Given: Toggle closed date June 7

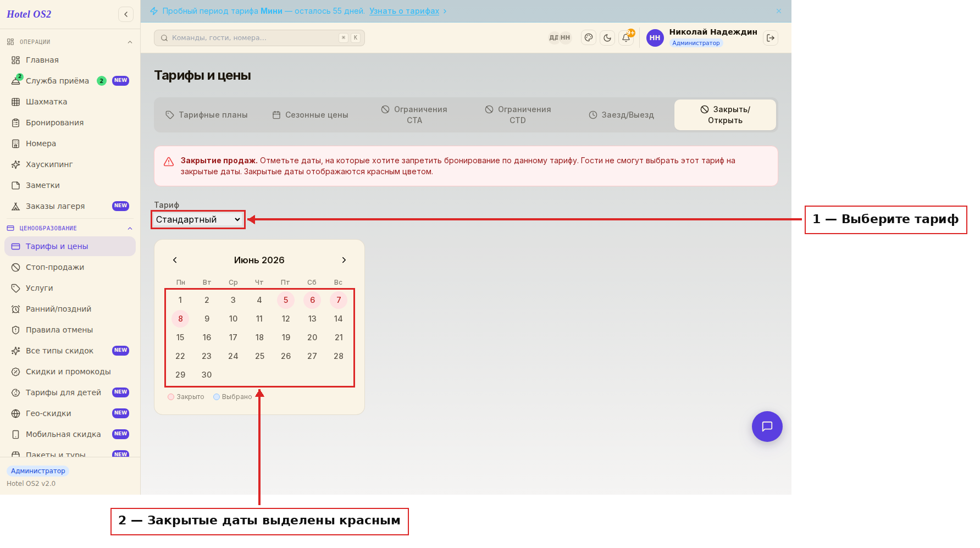Looking at the screenshot, I should click(x=339, y=300).
